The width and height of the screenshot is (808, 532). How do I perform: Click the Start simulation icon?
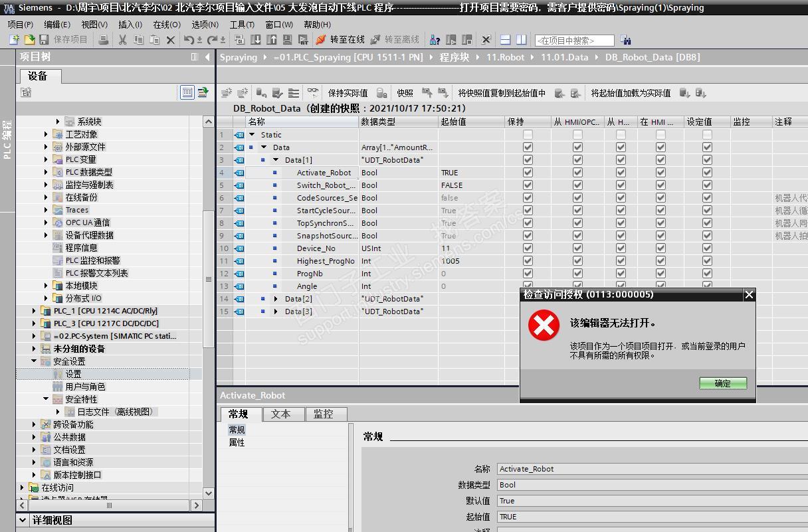(288, 40)
